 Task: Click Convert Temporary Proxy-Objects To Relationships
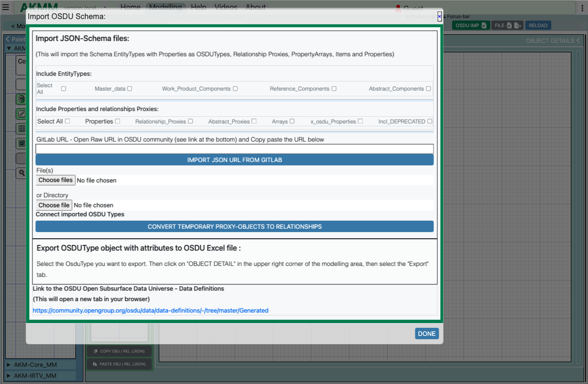pyautogui.click(x=235, y=226)
